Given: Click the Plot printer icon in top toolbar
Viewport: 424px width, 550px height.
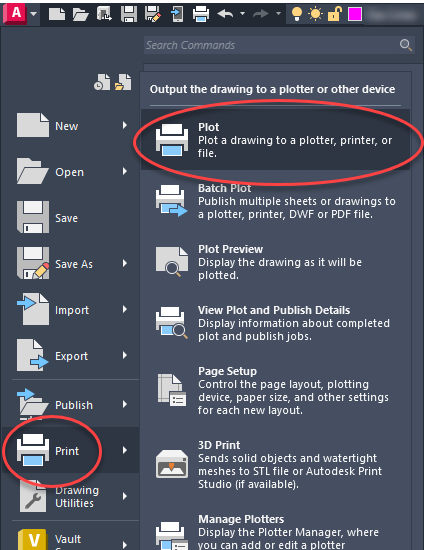Looking at the screenshot, I should (x=201, y=14).
